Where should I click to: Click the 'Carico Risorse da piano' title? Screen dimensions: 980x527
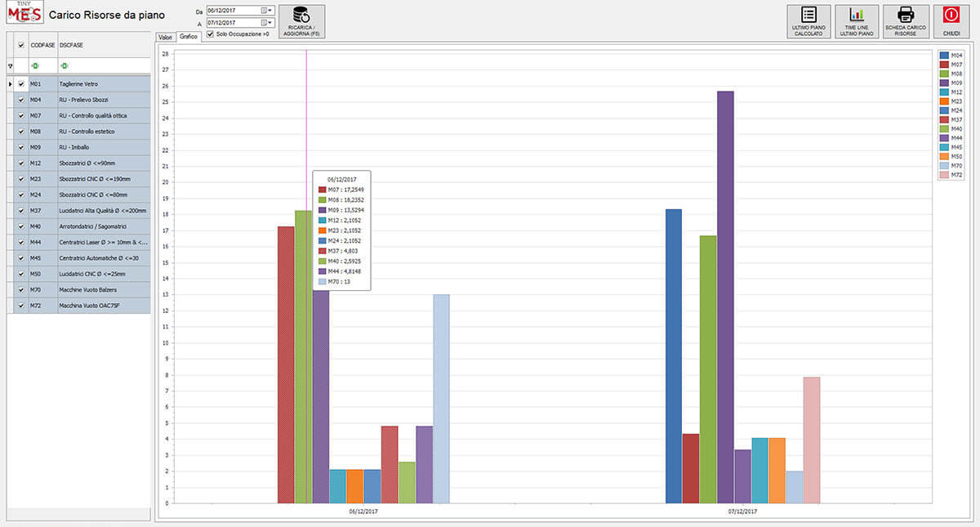tap(106, 16)
